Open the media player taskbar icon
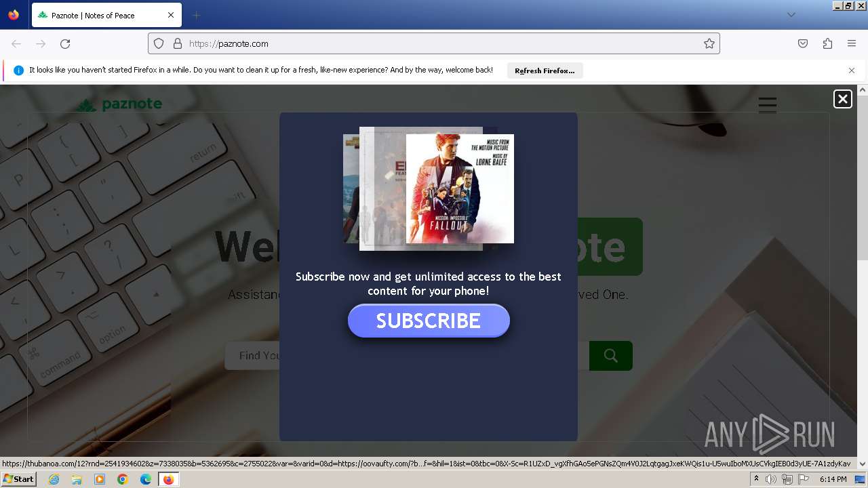The height and width of the screenshot is (488, 868). tap(100, 479)
